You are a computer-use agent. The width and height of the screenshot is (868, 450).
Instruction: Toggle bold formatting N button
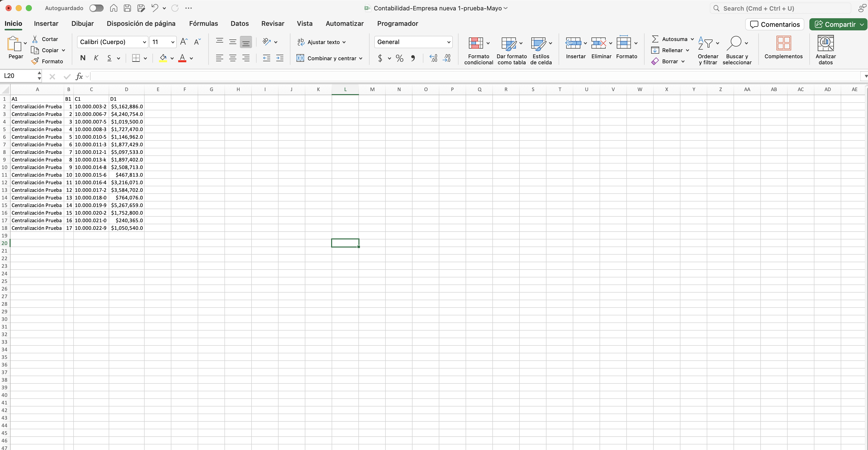[x=83, y=58]
